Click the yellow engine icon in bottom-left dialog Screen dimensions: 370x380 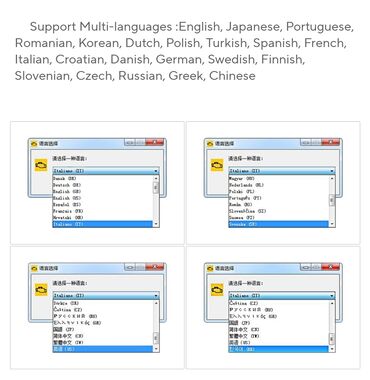coord(41,290)
